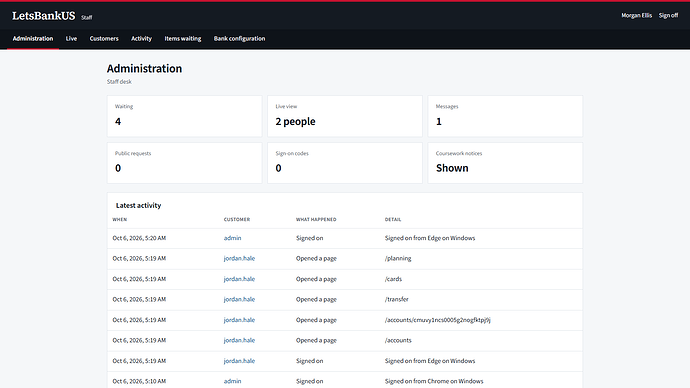Select 'Signed on from Chrome on Windows' text
690x388 pixels.
click(x=434, y=381)
